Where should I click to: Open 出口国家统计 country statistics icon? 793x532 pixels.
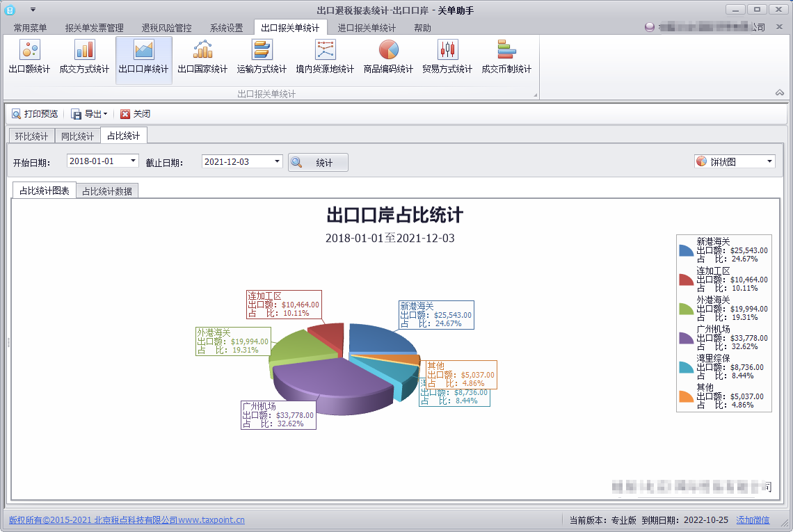tap(203, 57)
